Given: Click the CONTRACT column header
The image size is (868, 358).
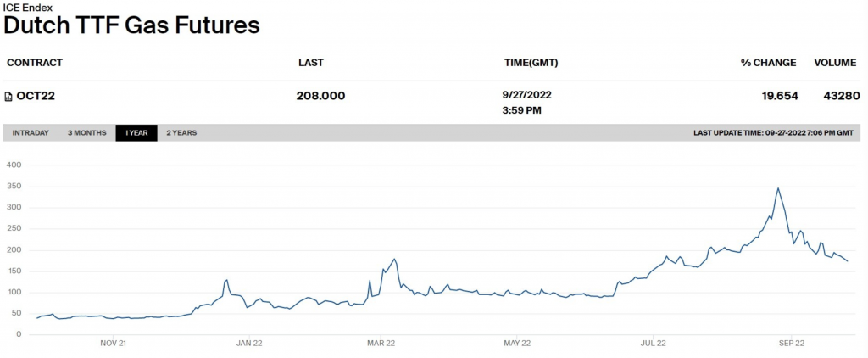Looking at the screenshot, I should [34, 63].
